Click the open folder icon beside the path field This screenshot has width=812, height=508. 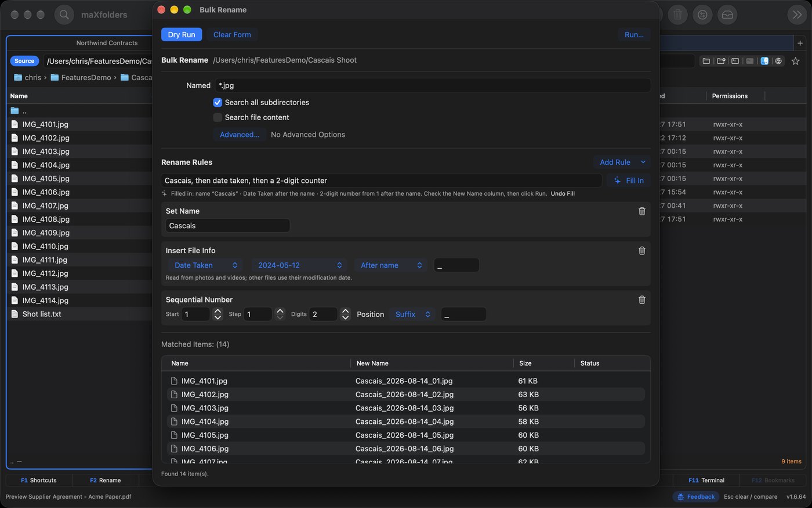click(706, 61)
